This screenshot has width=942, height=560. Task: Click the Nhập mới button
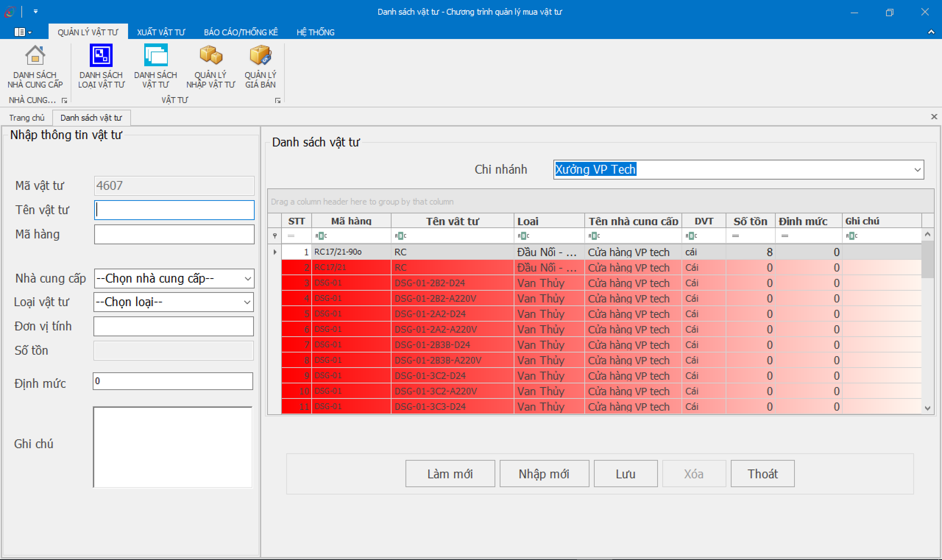[x=544, y=474]
